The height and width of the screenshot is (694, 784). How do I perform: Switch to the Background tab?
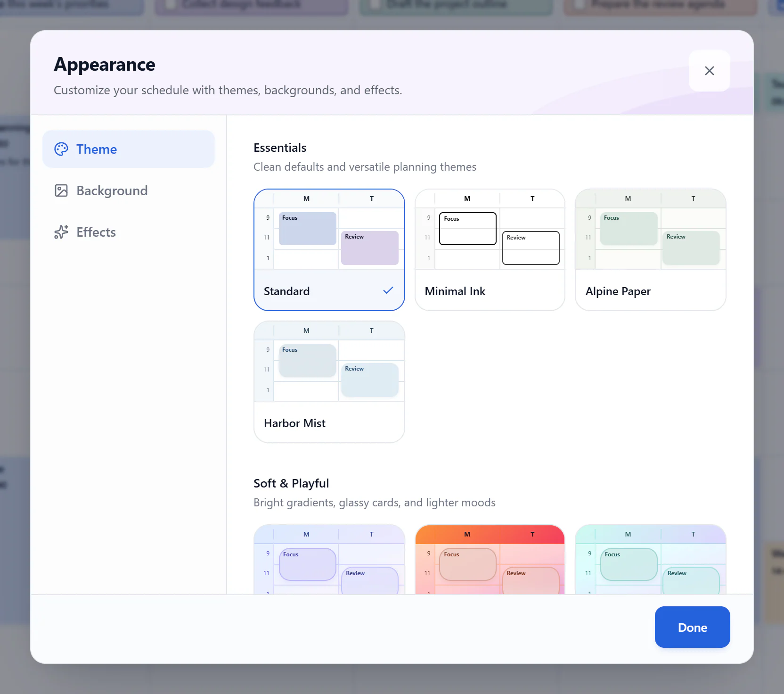coord(129,190)
